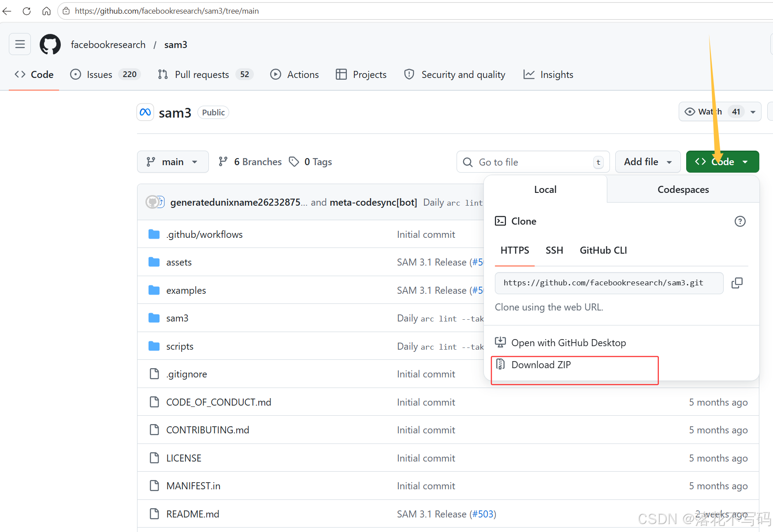Open the Pull requests tab
Image resolution: width=773 pixels, height=532 pixels.
pos(205,74)
